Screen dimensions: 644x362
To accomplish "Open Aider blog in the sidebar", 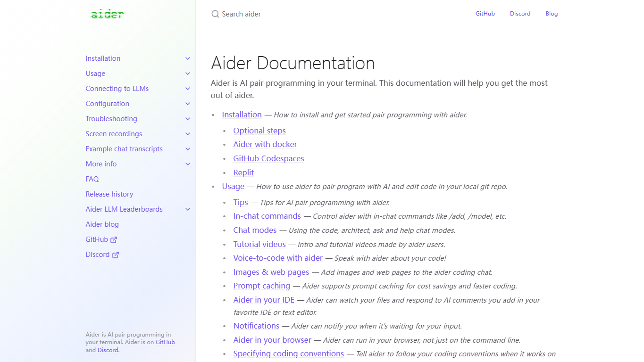I will coord(102,224).
